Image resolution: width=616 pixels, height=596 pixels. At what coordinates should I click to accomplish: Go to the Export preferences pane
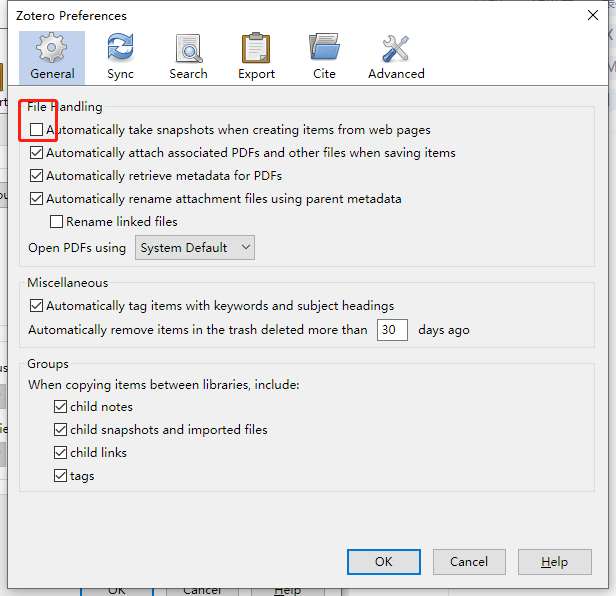(x=256, y=57)
